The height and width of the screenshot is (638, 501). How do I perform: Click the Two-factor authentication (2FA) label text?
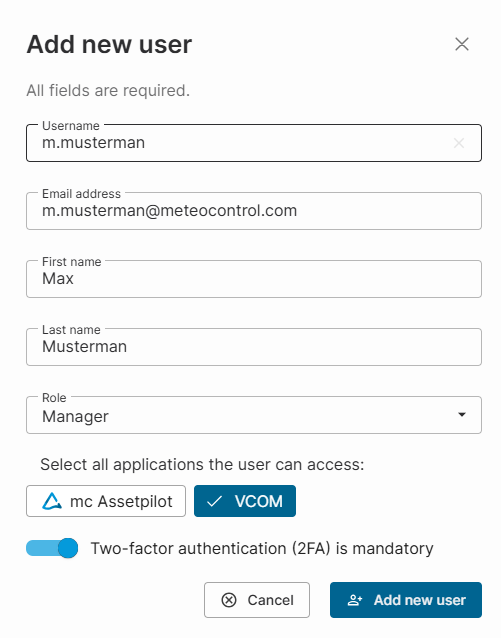[262, 548]
